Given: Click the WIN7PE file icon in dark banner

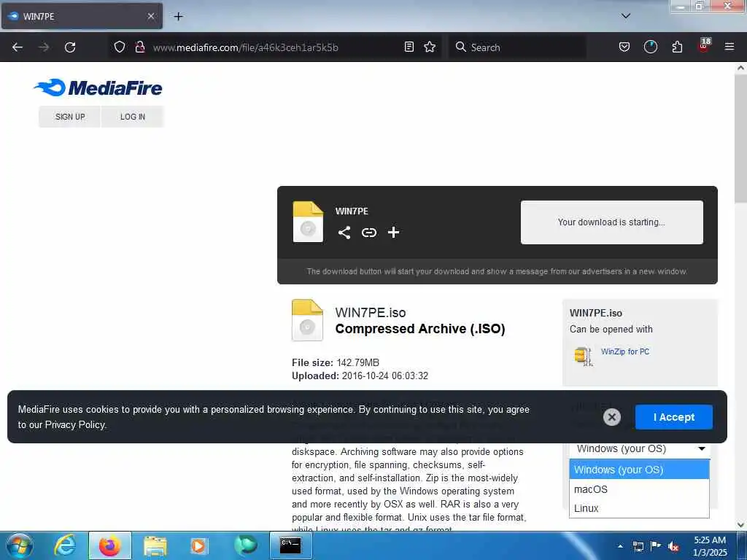Looking at the screenshot, I should pos(308,222).
